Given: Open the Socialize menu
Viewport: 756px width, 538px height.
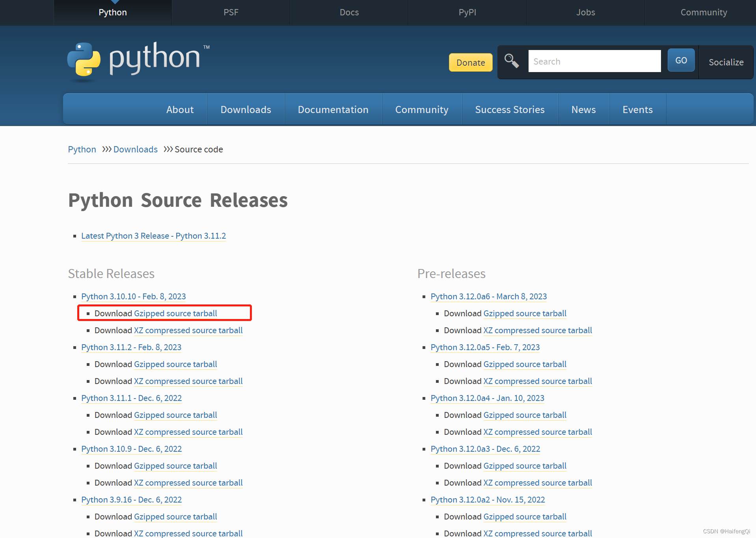Looking at the screenshot, I should pyautogui.click(x=726, y=62).
